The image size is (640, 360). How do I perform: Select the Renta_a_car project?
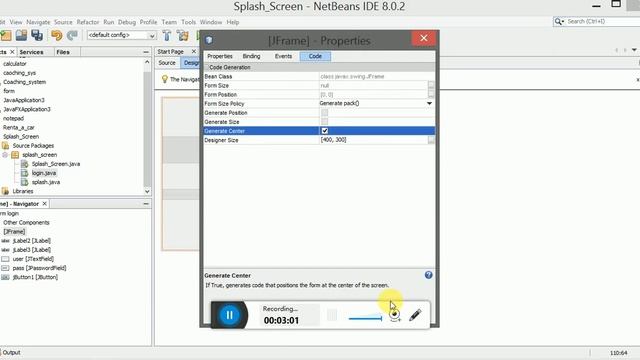click(x=19, y=127)
